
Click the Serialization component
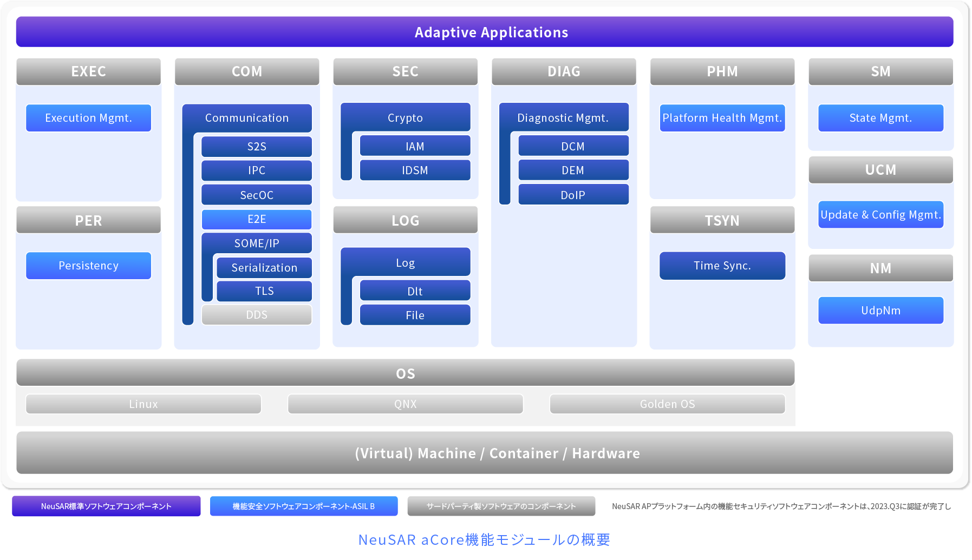[264, 268]
